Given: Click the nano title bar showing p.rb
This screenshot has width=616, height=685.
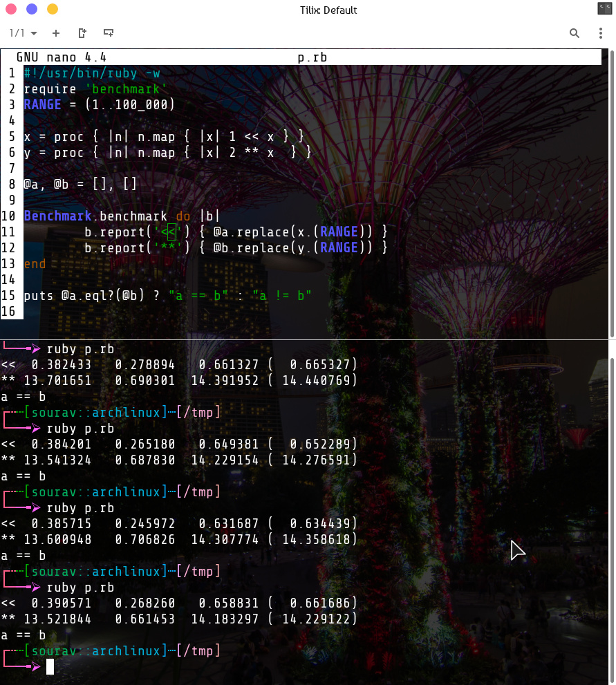Looking at the screenshot, I should (x=312, y=57).
